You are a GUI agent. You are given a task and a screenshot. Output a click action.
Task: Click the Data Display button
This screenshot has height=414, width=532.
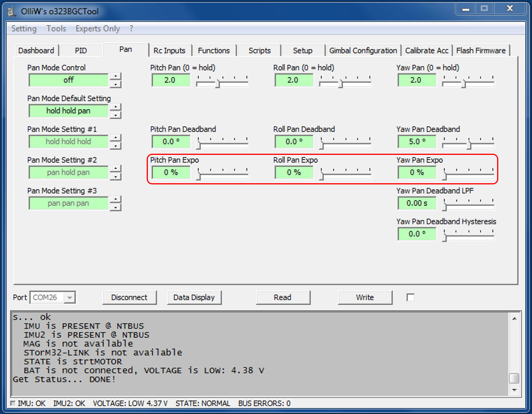[x=194, y=297]
